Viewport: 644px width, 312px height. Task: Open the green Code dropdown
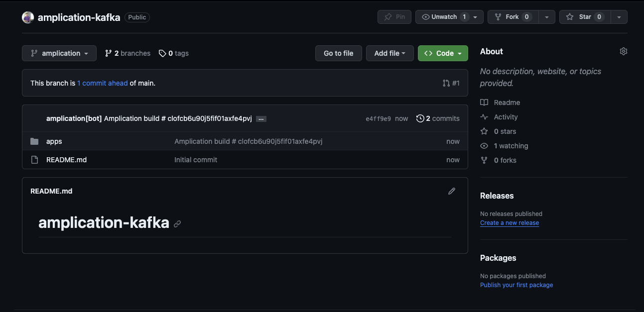(x=443, y=53)
